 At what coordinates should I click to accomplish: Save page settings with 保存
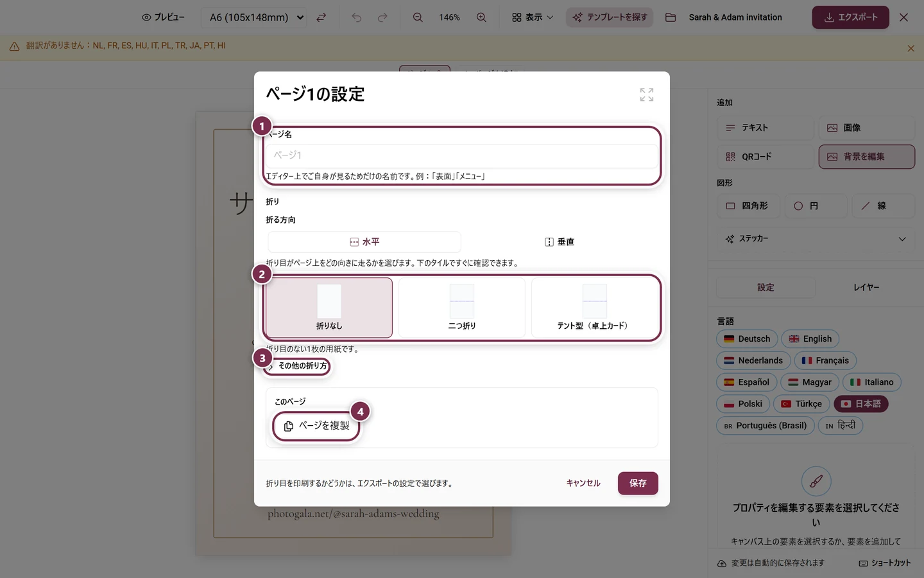(638, 484)
